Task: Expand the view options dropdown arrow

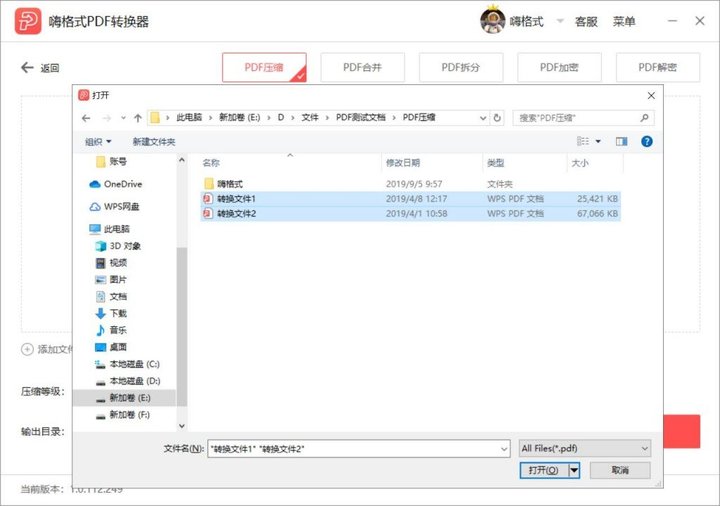Action: pos(598,141)
